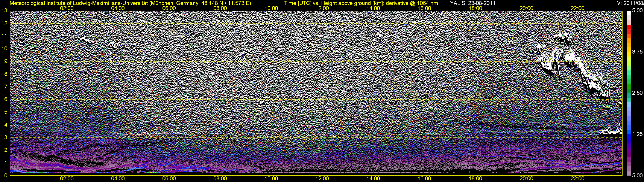Select '20:00' on the bottom time axis
Screen dimensions: 644x182
coord(527,179)
